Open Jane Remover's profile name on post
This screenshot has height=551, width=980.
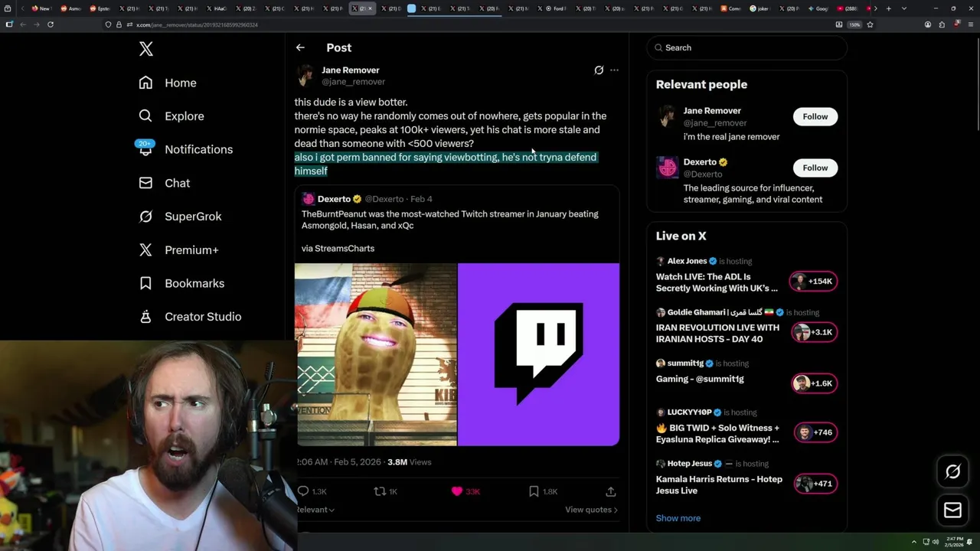point(350,70)
